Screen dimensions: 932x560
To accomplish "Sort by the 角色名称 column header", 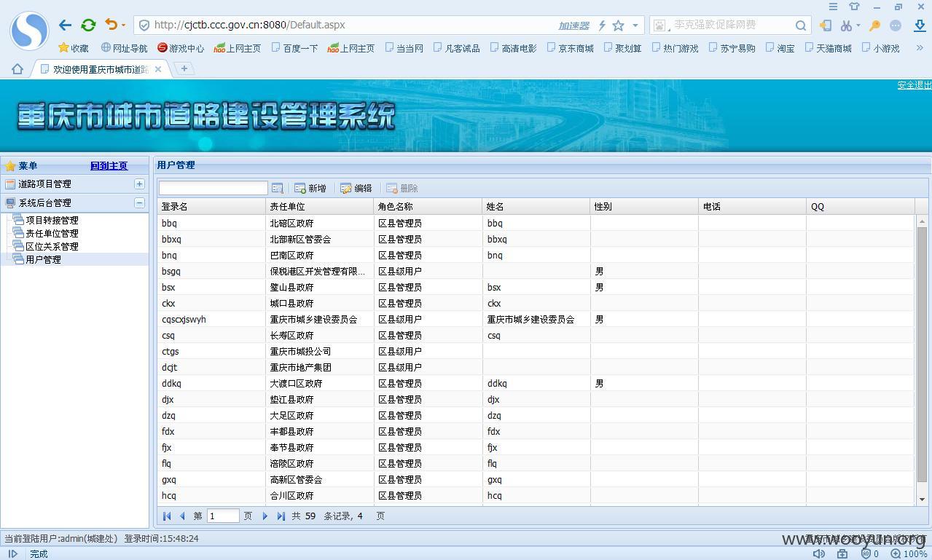I will point(428,206).
